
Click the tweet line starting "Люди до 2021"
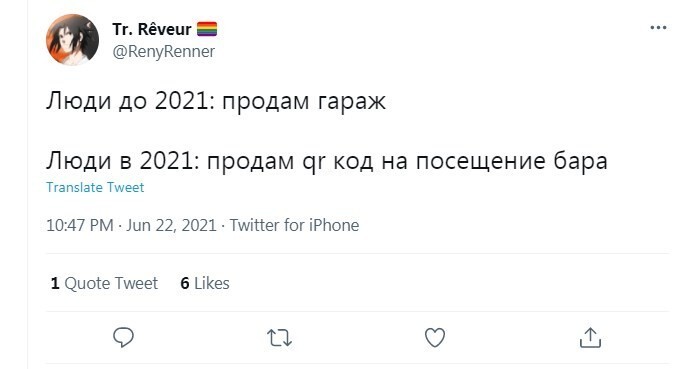pyautogui.click(x=216, y=102)
